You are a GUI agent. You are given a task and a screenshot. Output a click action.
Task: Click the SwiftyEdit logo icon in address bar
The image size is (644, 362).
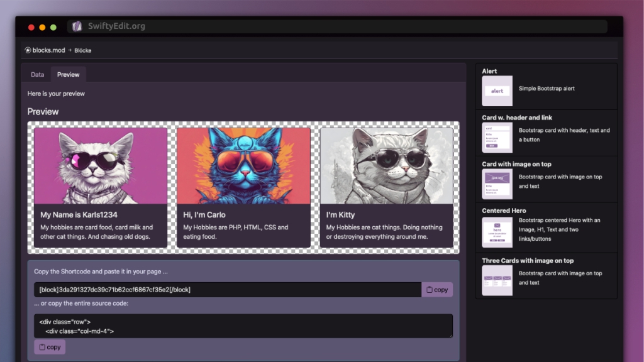pos(77,26)
